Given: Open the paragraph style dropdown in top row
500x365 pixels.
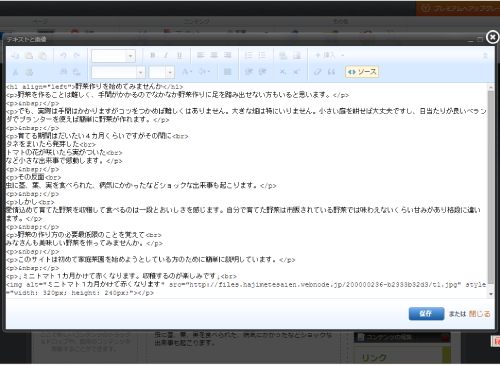Looking at the screenshot, I should [113, 56].
